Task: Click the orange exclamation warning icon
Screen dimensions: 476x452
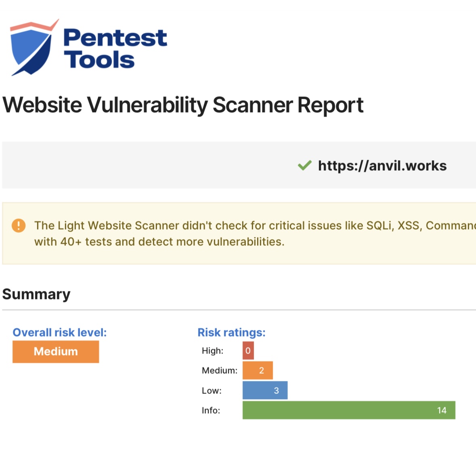Action: pos(19,226)
